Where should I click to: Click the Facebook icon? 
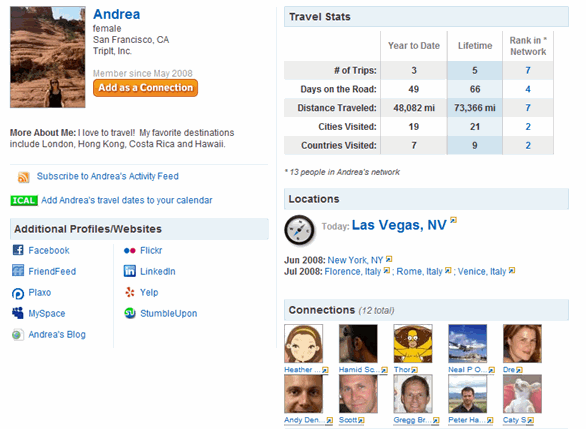[x=18, y=250]
